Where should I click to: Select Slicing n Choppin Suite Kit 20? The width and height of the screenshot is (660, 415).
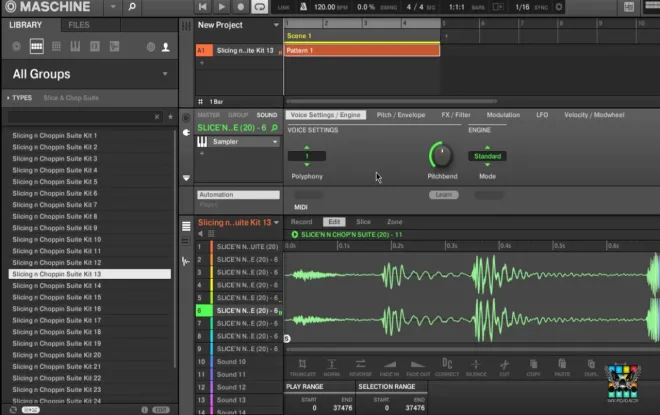pyautogui.click(x=57, y=355)
